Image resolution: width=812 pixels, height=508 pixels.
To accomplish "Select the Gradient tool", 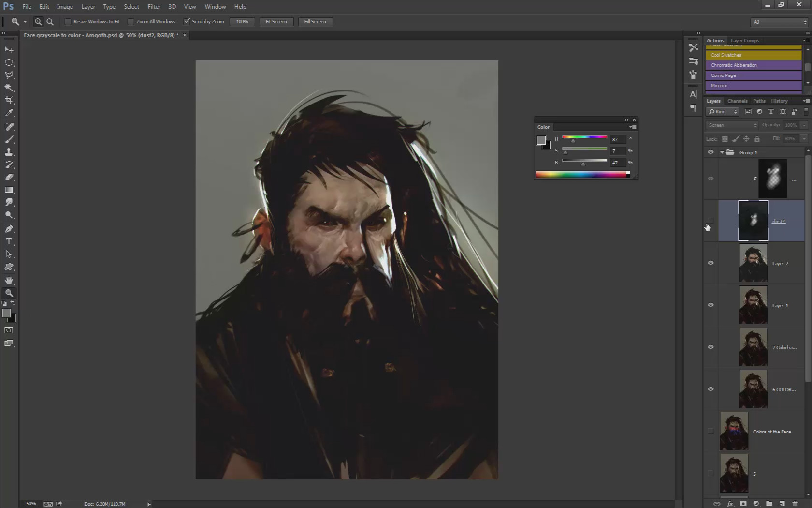I will (x=9, y=190).
